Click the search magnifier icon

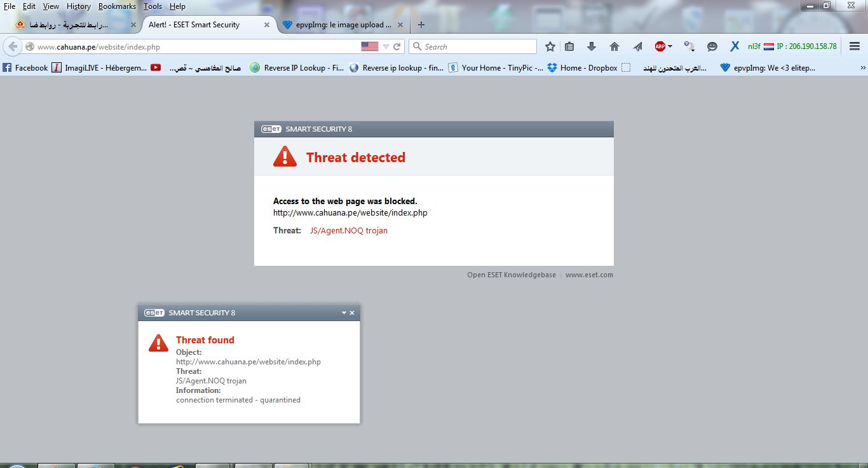417,46
